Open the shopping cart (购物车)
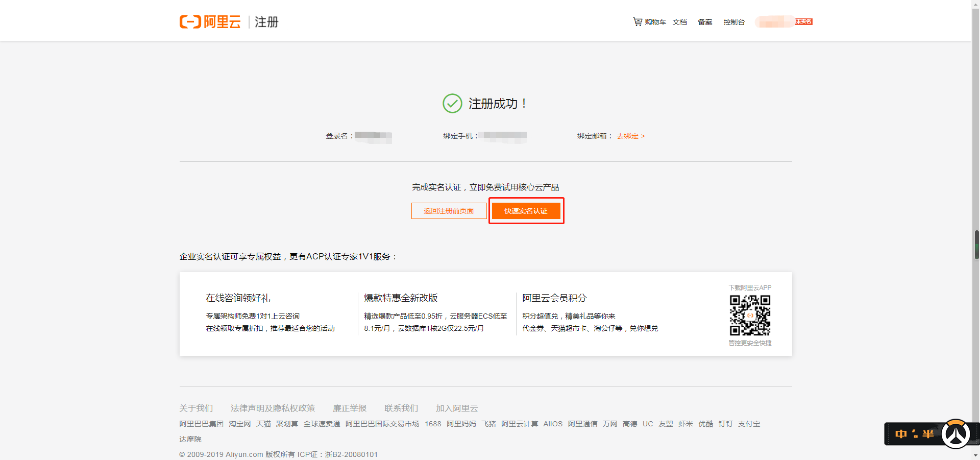The image size is (980, 460). point(650,22)
